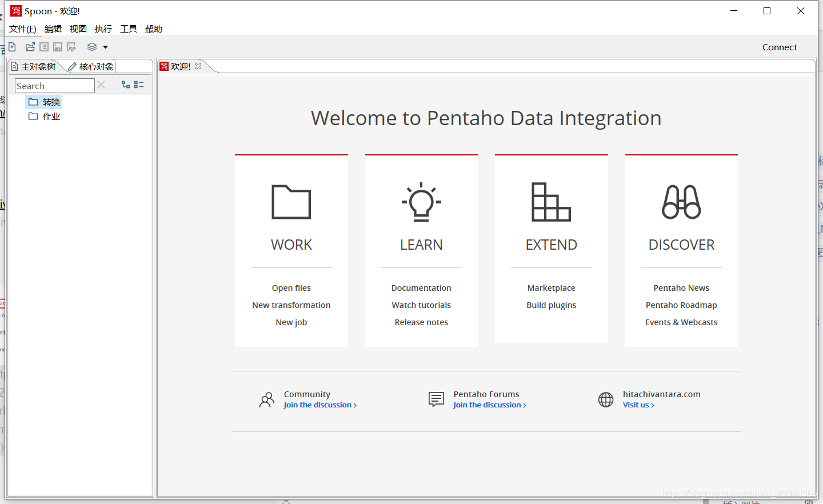Open the 编辑 menu

click(53, 29)
